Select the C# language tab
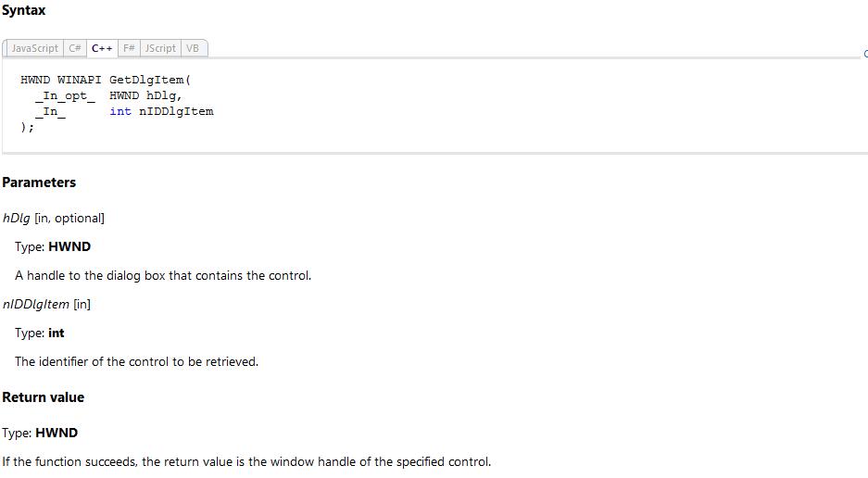This screenshot has width=868, height=478. pos(75,48)
